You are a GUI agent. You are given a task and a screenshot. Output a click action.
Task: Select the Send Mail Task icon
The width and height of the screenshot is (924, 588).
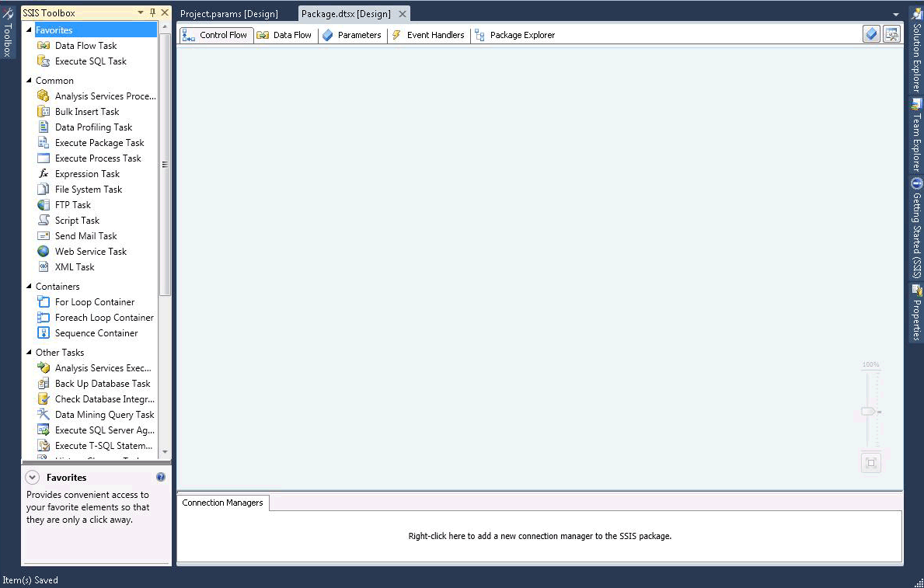click(x=44, y=235)
